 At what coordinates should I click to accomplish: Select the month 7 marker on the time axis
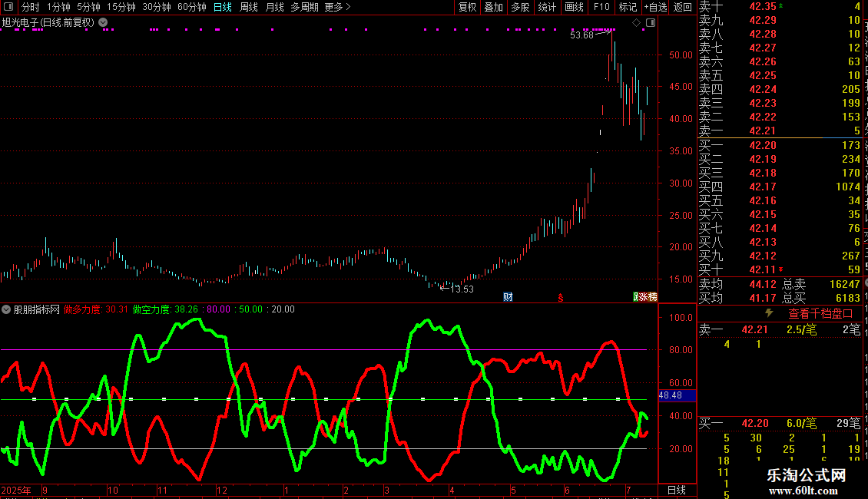[x=628, y=490]
